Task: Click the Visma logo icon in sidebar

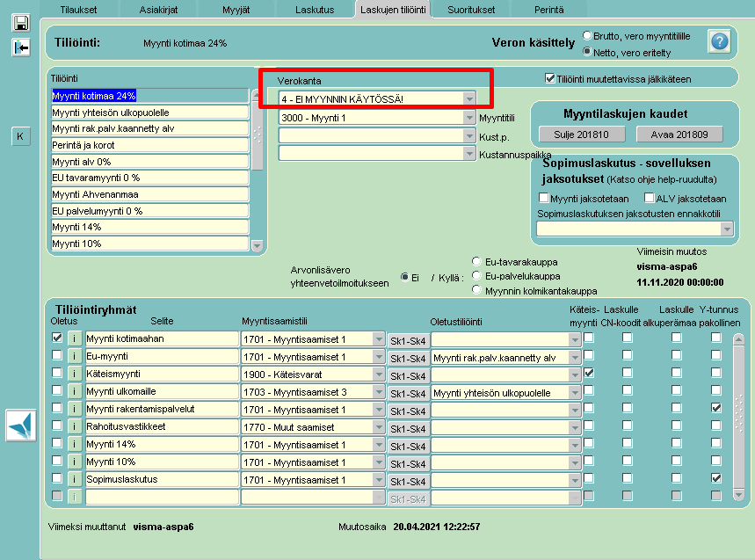Action: 21,425
